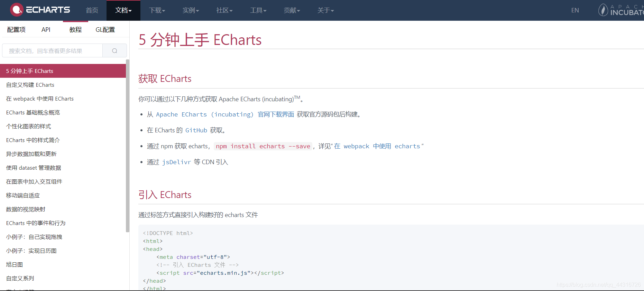Open the GitHub link

coord(196,130)
